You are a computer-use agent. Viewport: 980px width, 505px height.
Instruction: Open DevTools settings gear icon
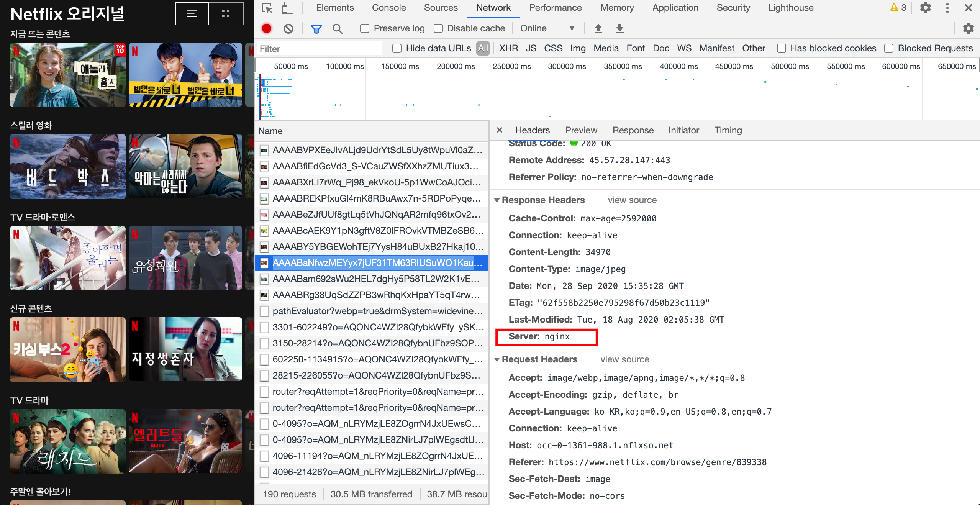tap(925, 8)
